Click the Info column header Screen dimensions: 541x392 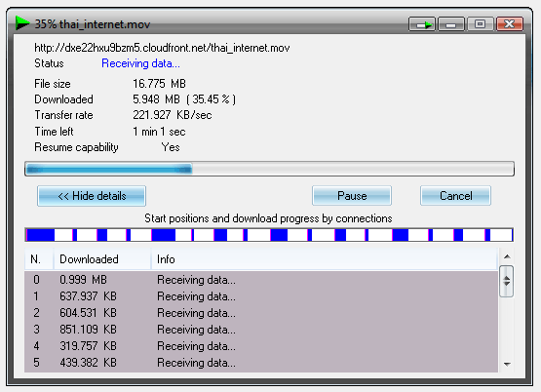click(324, 259)
